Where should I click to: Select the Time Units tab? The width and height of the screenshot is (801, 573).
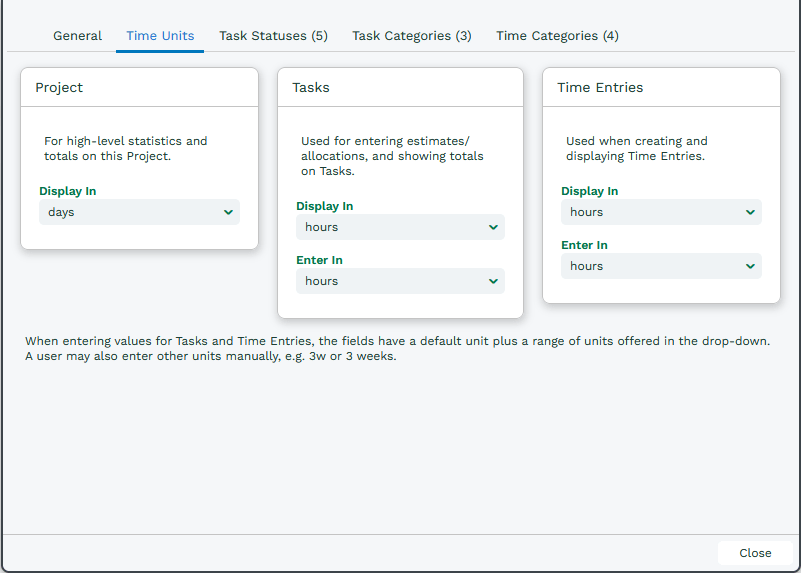pyautogui.click(x=160, y=36)
